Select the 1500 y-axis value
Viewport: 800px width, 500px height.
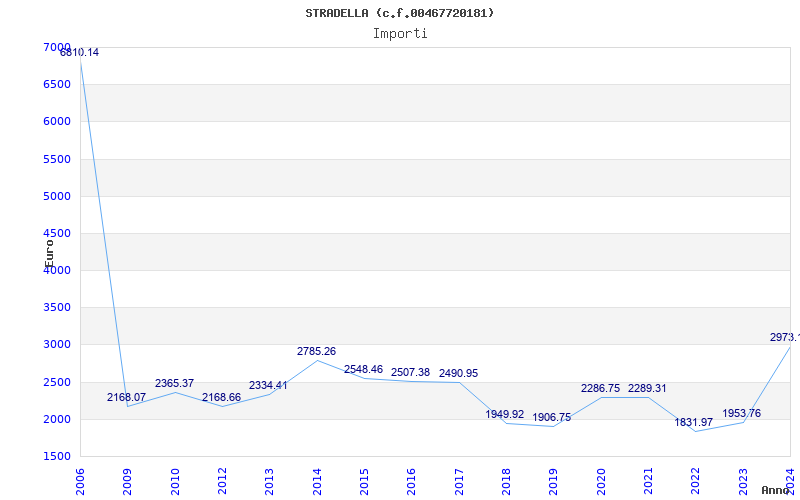tap(57, 456)
